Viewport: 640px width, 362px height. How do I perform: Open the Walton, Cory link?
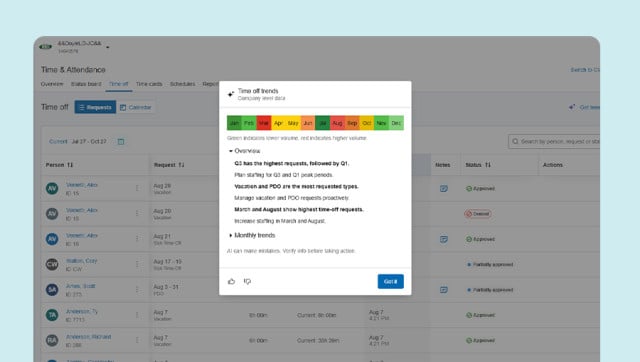(82, 261)
